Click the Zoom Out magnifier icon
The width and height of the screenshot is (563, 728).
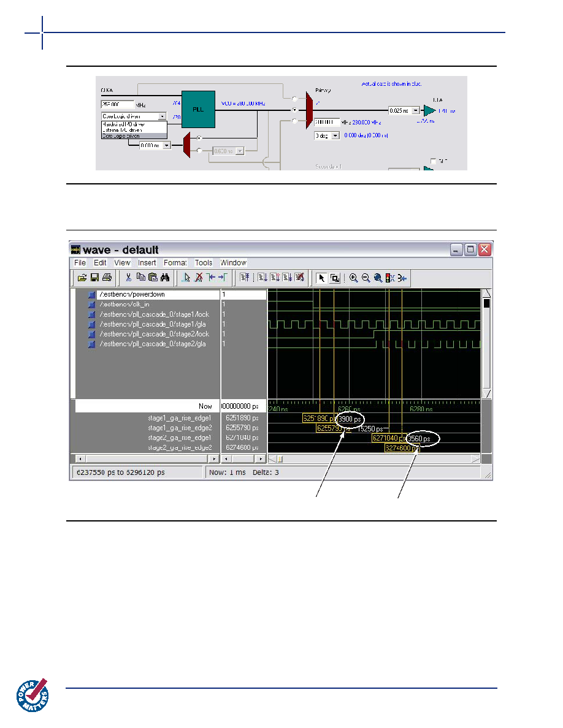coord(366,278)
